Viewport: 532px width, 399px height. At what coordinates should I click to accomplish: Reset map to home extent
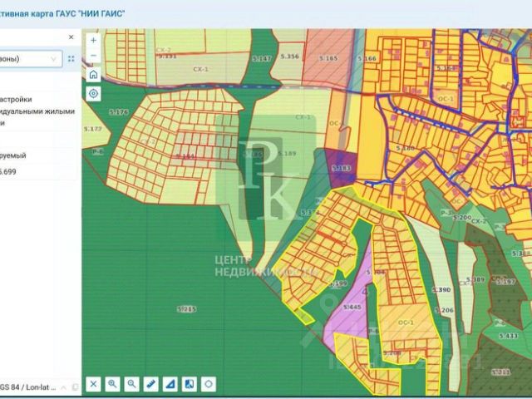pyautogui.click(x=93, y=74)
